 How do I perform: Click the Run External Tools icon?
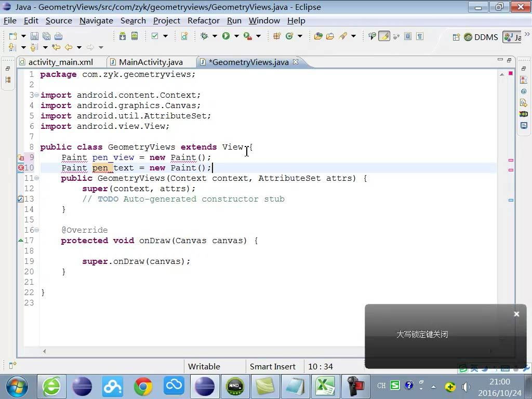pyautogui.click(x=248, y=36)
